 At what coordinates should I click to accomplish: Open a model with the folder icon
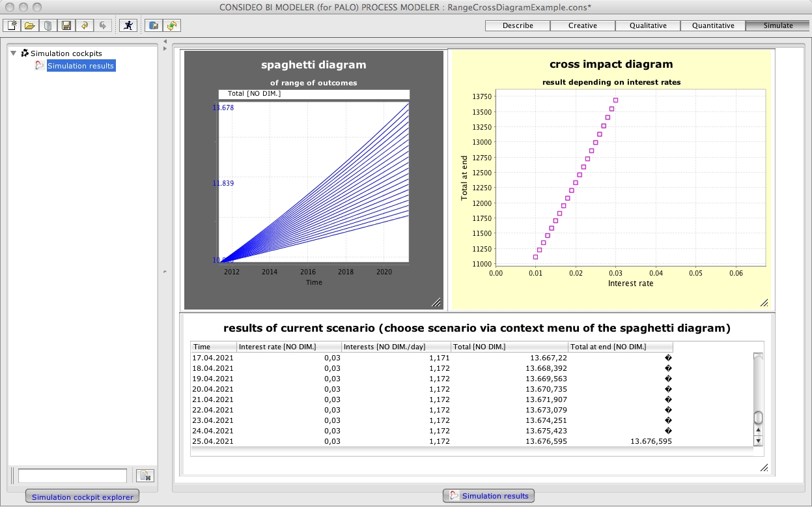(30, 25)
